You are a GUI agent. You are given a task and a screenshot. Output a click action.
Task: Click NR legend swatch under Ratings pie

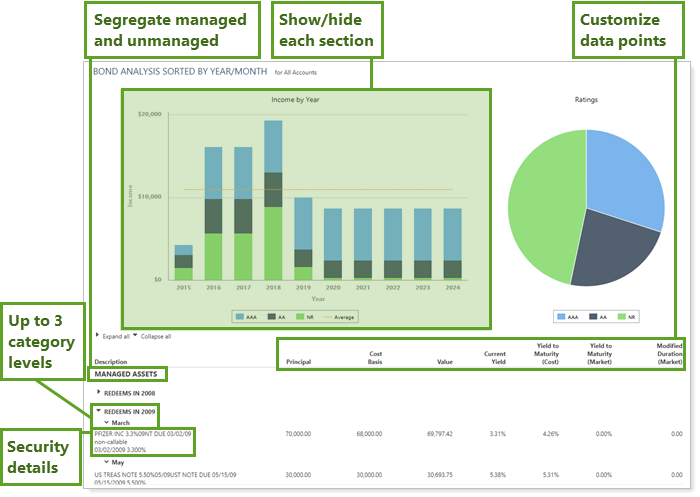click(x=620, y=315)
